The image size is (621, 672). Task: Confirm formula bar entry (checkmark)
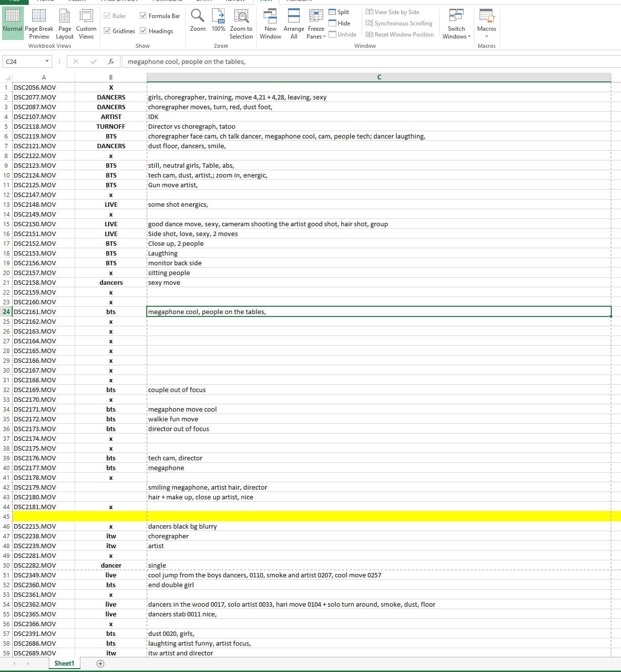[94, 61]
